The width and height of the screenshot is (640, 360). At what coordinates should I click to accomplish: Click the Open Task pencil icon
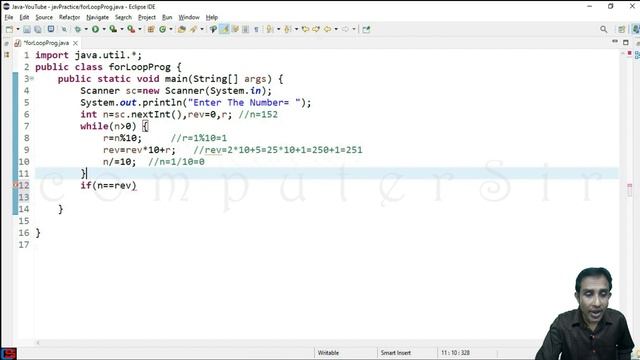pyautogui.click(x=193, y=29)
